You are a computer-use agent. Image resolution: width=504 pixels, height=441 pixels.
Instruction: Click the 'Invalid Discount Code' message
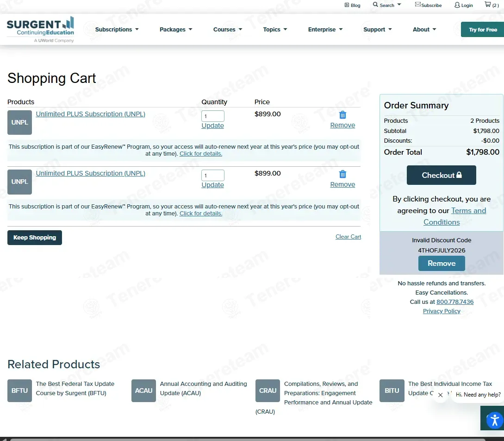coord(442,240)
